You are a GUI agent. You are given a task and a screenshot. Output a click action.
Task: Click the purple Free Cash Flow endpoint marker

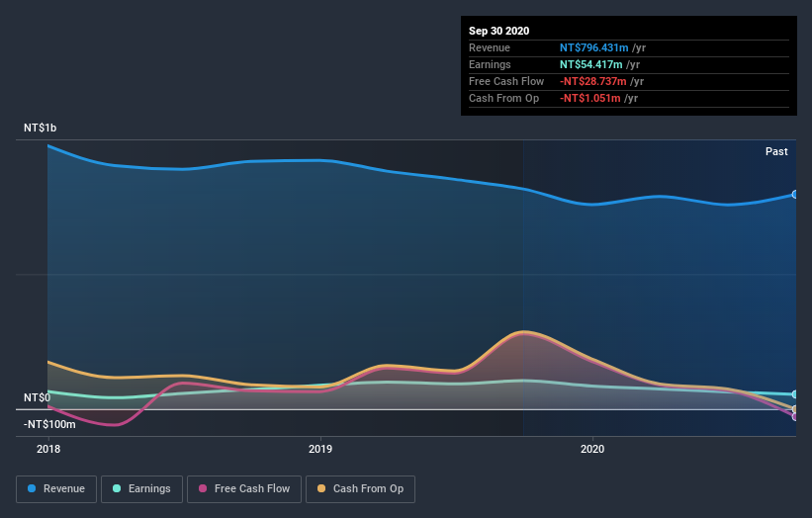(795, 417)
